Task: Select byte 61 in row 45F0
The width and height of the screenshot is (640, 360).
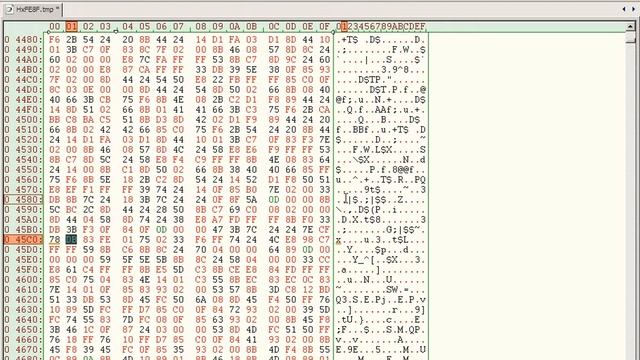Action: (x=71, y=270)
